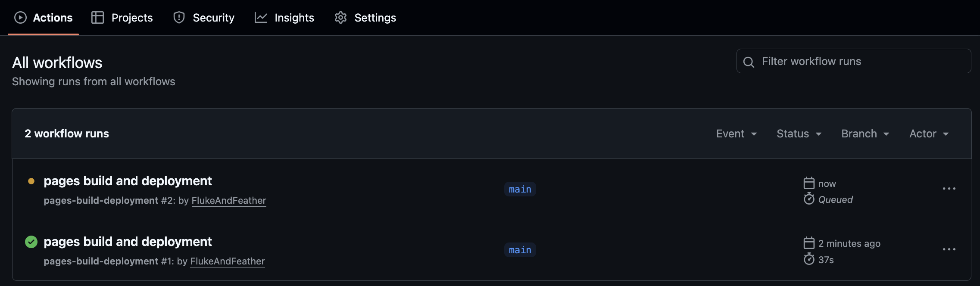Switch to the Projects tab
Screen dimensions: 980x286
click(131, 18)
